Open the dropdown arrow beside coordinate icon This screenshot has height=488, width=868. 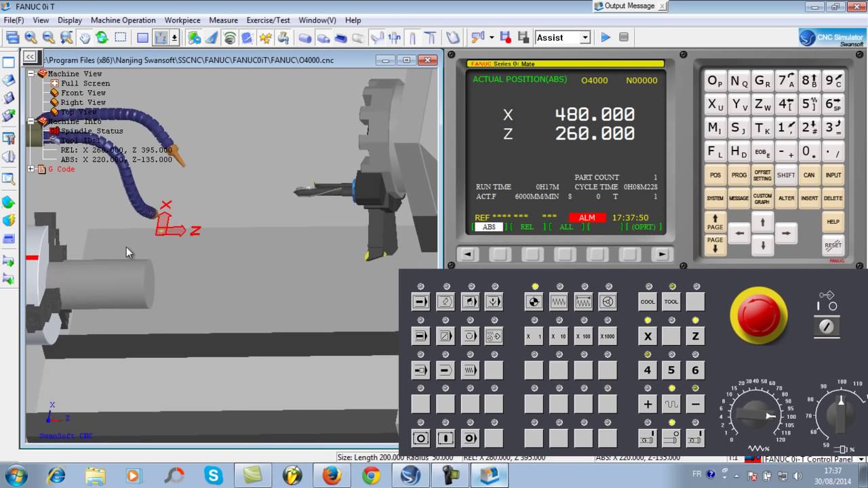click(174, 38)
